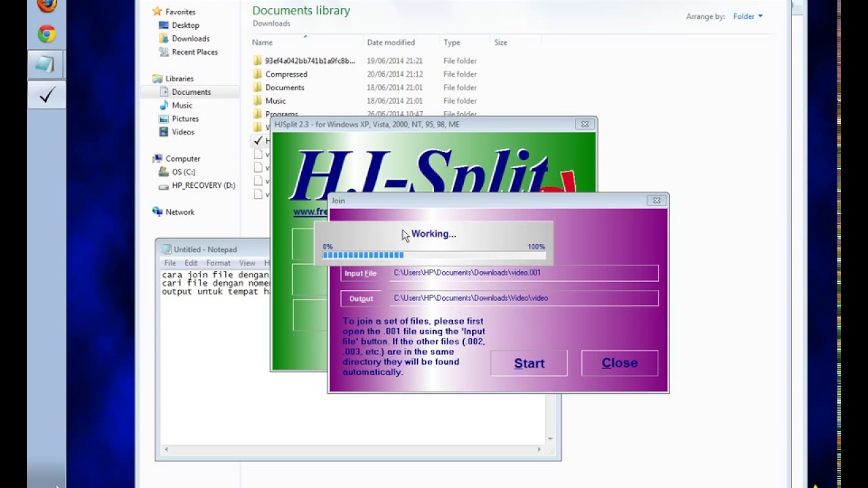
Task: Open the OS (C:) drive
Action: coord(183,172)
